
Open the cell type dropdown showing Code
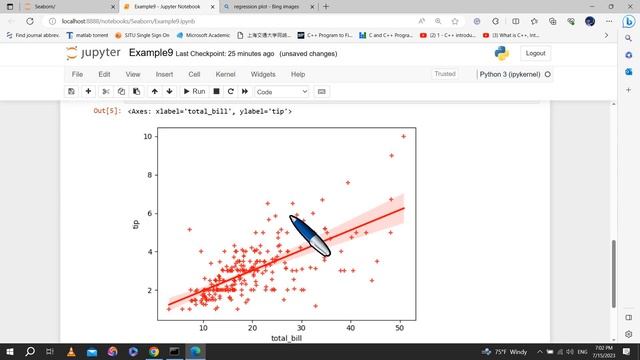click(x=282, y=92)
